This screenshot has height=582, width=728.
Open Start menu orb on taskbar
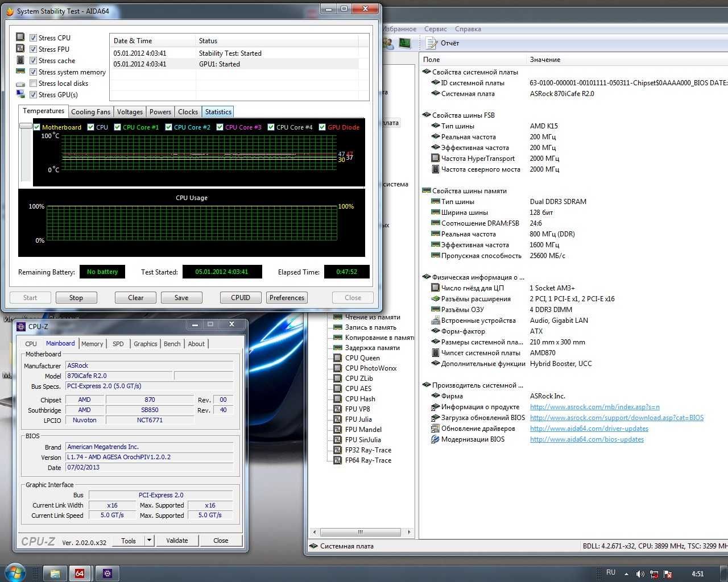[15, 573]
